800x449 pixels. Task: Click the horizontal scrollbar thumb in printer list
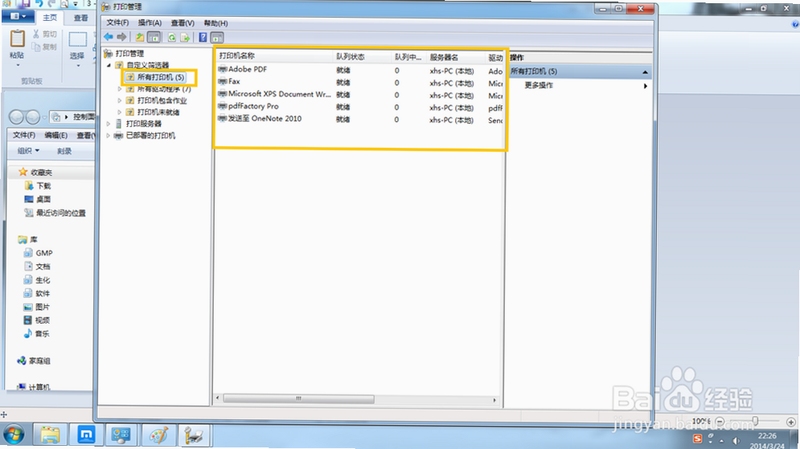(298, 399)
